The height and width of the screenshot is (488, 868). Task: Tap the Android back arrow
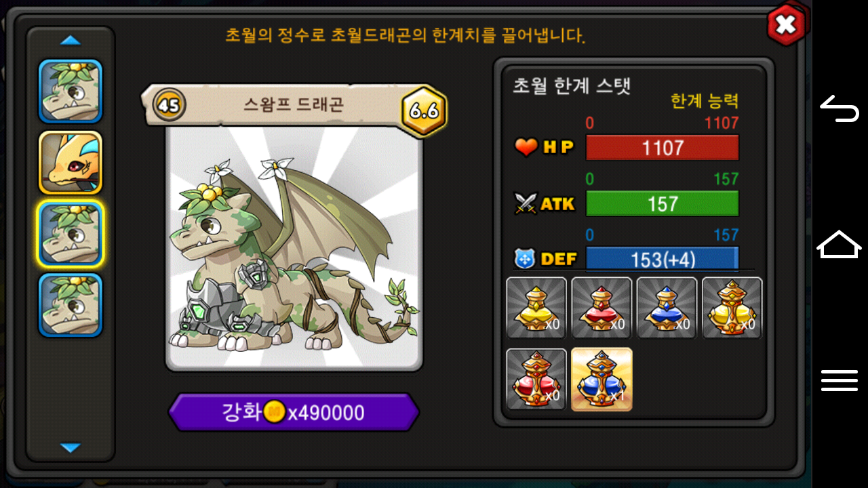840,108
